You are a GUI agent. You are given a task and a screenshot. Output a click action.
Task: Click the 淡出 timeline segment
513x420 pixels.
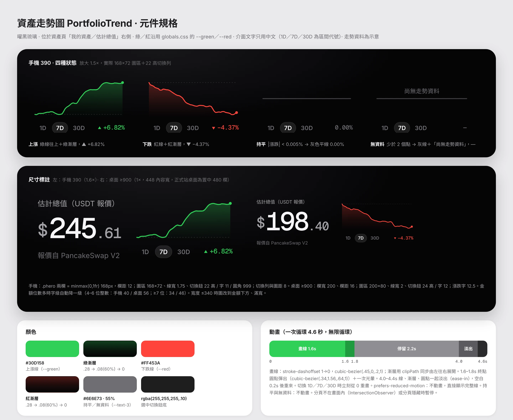[468, 349]
